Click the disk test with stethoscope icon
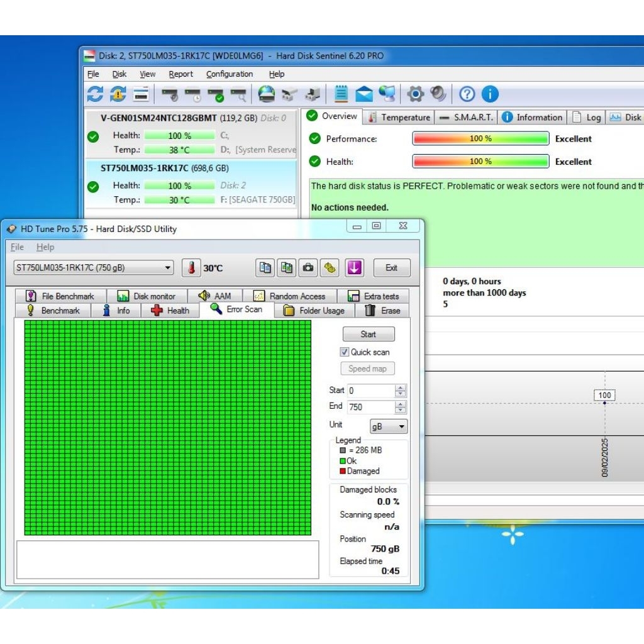The width and height of the screenshot is (644, 644). [x=170, y=94]
